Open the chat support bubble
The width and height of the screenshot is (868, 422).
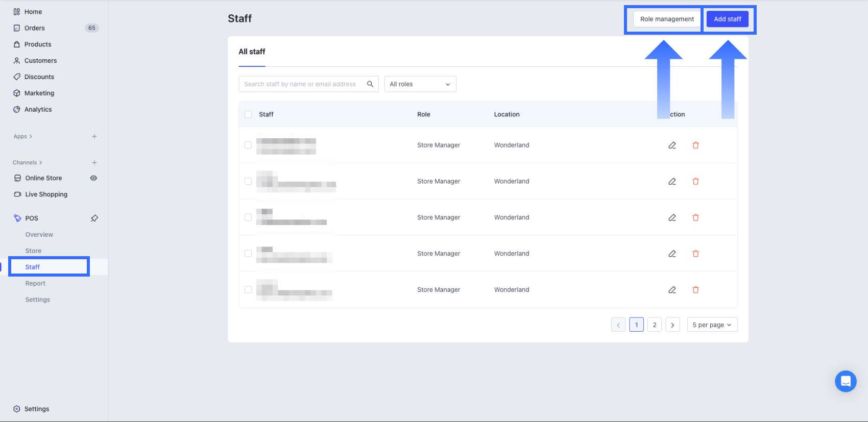pos(846,381)
